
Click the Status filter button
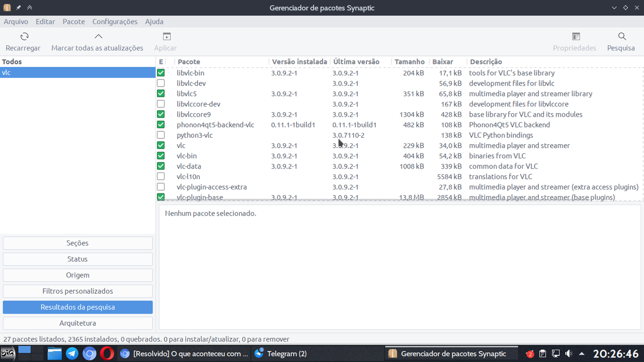(77, 259)
